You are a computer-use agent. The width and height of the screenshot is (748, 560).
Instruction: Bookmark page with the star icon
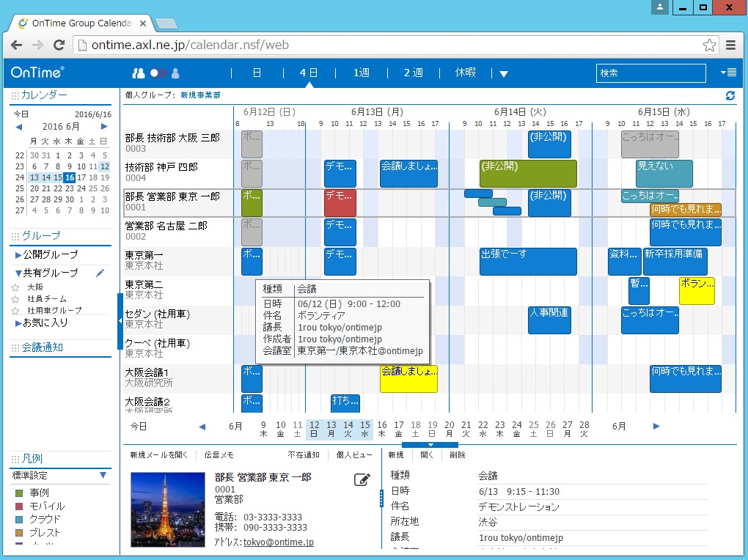tap(709, 45)
